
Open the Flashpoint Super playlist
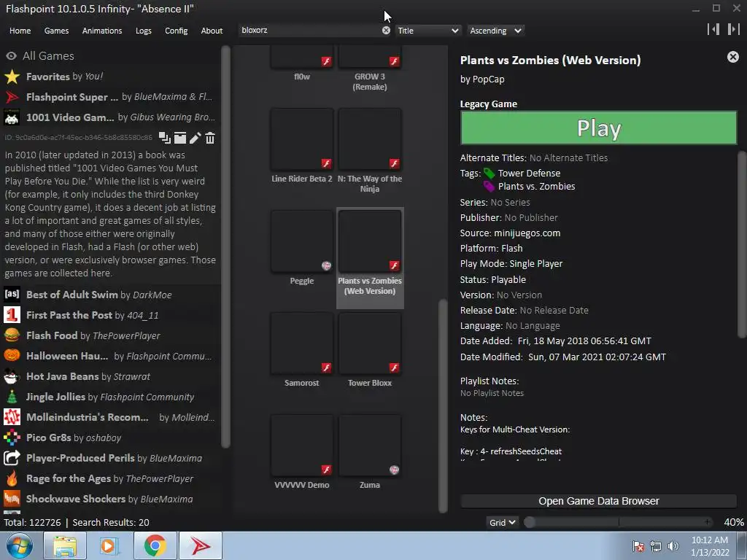(x=111, y=97)
